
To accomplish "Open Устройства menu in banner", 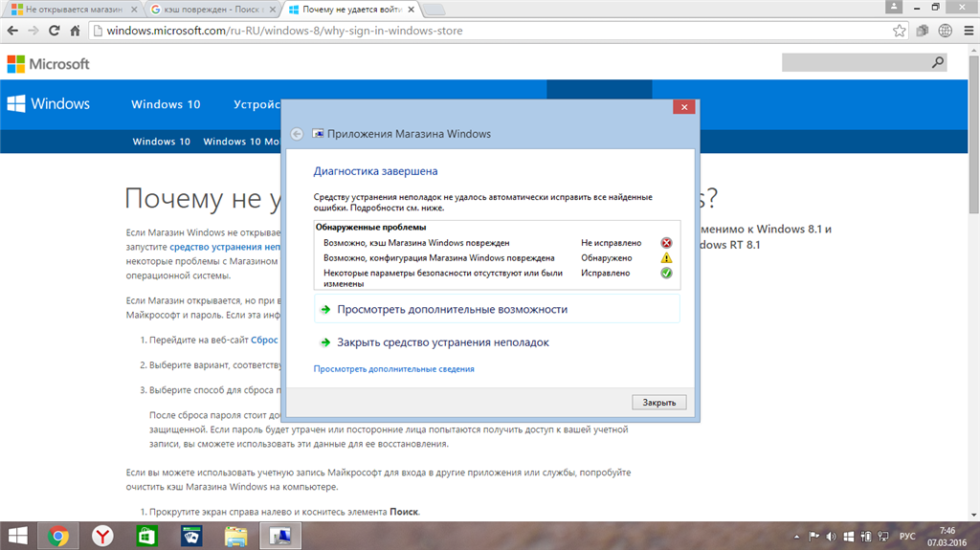I will pos(256,104).
